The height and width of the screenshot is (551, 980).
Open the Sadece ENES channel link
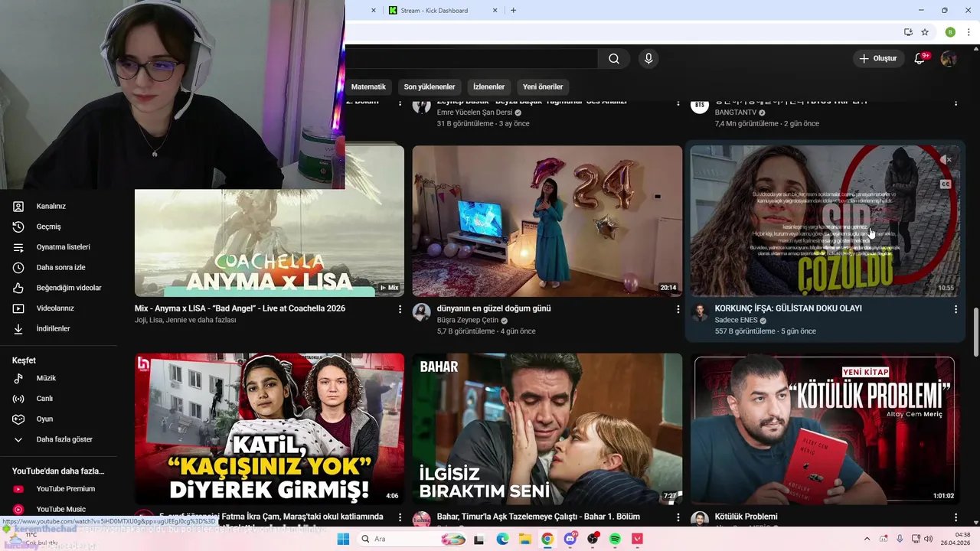(x=736, y=320)
